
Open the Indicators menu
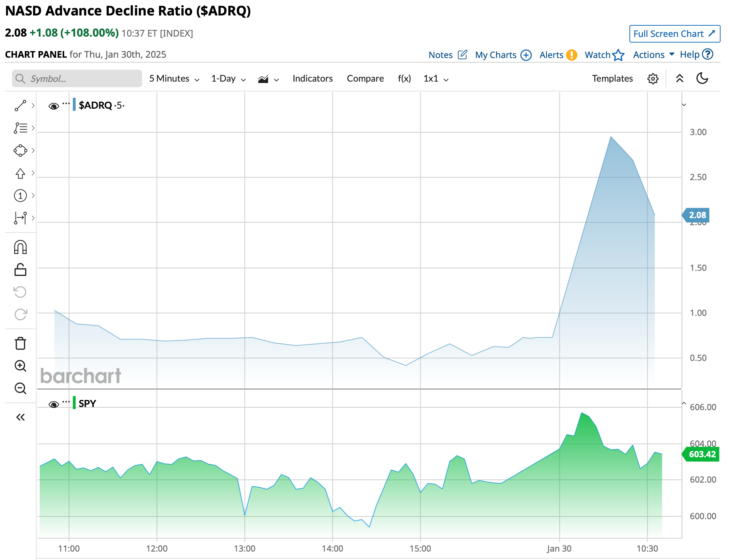(x=312, y=78)
